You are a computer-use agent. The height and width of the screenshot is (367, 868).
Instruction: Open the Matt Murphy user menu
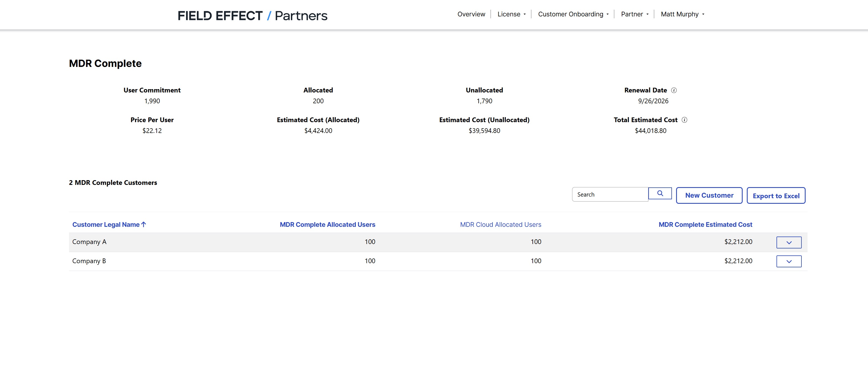[682, 14]
